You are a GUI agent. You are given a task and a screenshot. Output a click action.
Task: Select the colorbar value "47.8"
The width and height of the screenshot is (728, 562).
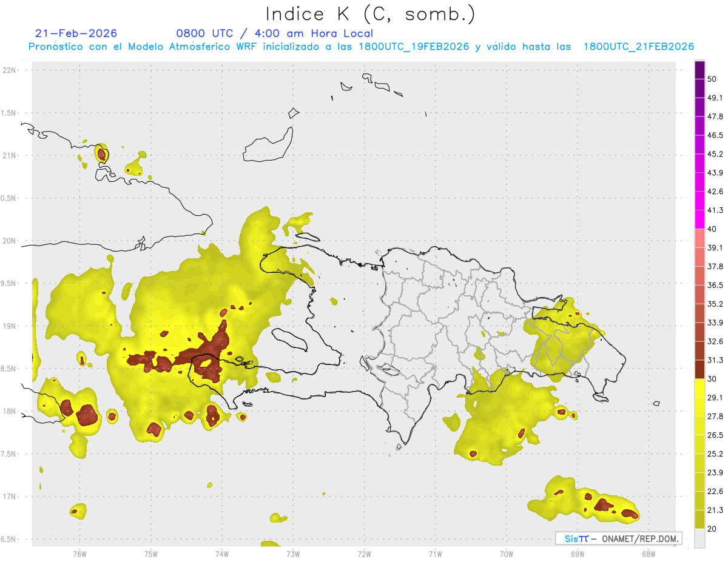click(x=715, y=116)
